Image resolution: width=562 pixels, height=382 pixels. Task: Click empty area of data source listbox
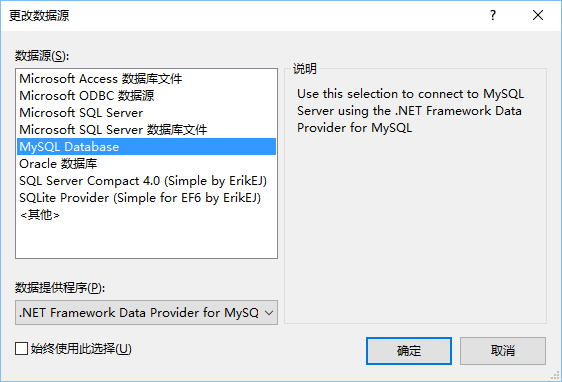pyautogui.click(x=147, y=240)
